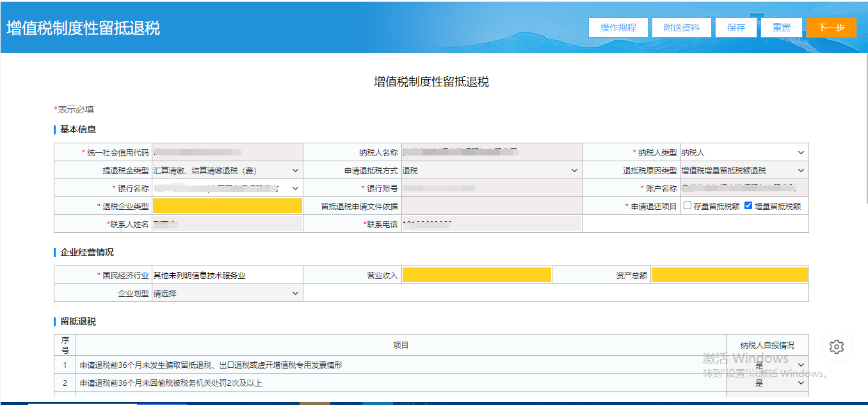Open the 银行名称 dropdown
The width and height of the screenshot is (868, 405).
point(227,188)
